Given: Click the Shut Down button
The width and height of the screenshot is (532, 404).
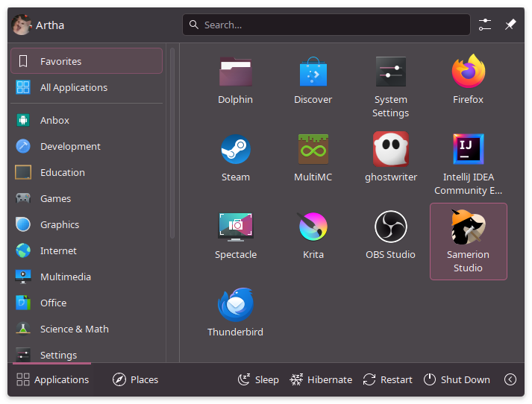Looking at the screenshot, I should [457, 379].
